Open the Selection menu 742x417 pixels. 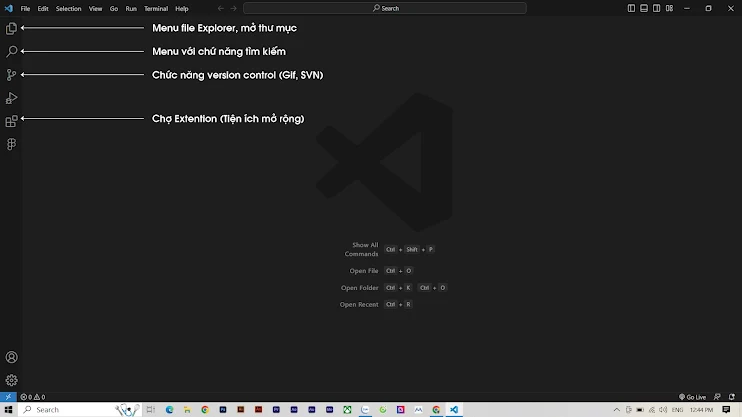point(69,9)
